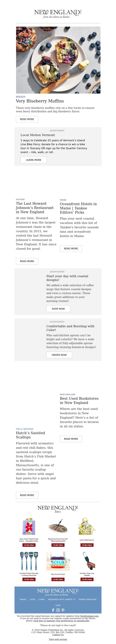This screenshot has width=116, height=644.
Task: Click Read More under Hatch's Sautéed Scallops
Action: pyautogui.click(x=27, y=495)
